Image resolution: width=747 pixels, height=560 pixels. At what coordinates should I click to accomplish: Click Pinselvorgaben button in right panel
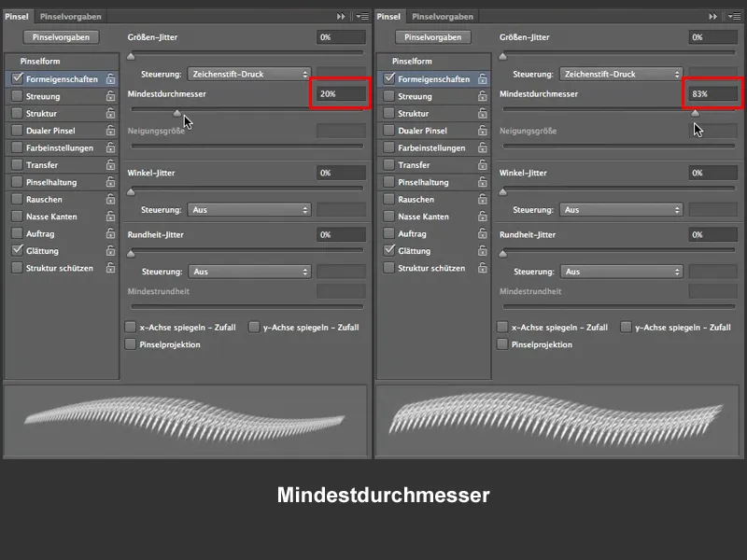[x=433, y=37]
